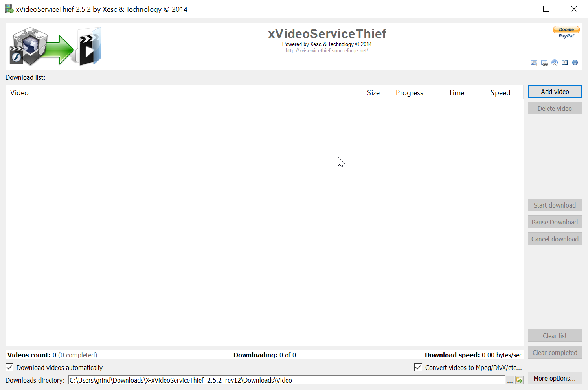
Task: Sort list by Time column header
Action: tap(456, 93)
